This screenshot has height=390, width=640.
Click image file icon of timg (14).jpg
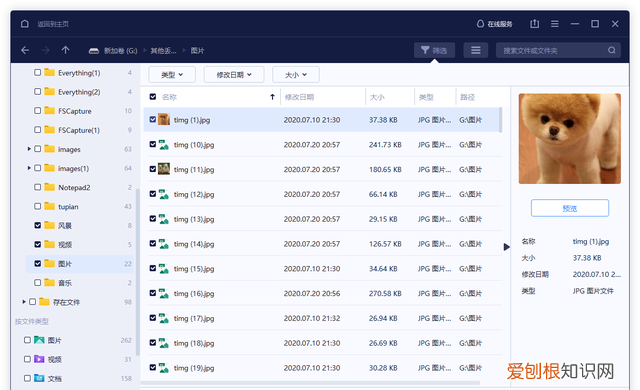[x=164, y=244]
